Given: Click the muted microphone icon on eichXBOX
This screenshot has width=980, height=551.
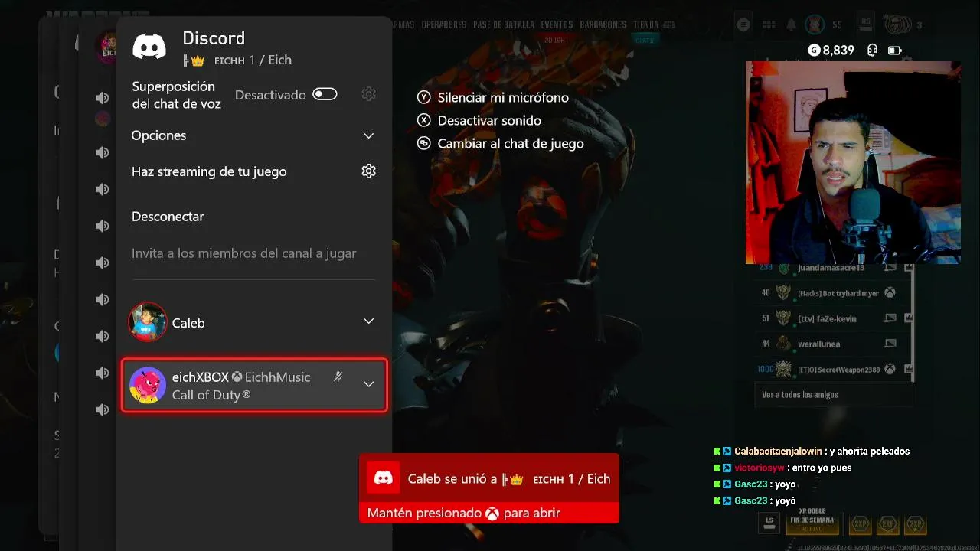Looking at the screenshot, I should point(338,377).
